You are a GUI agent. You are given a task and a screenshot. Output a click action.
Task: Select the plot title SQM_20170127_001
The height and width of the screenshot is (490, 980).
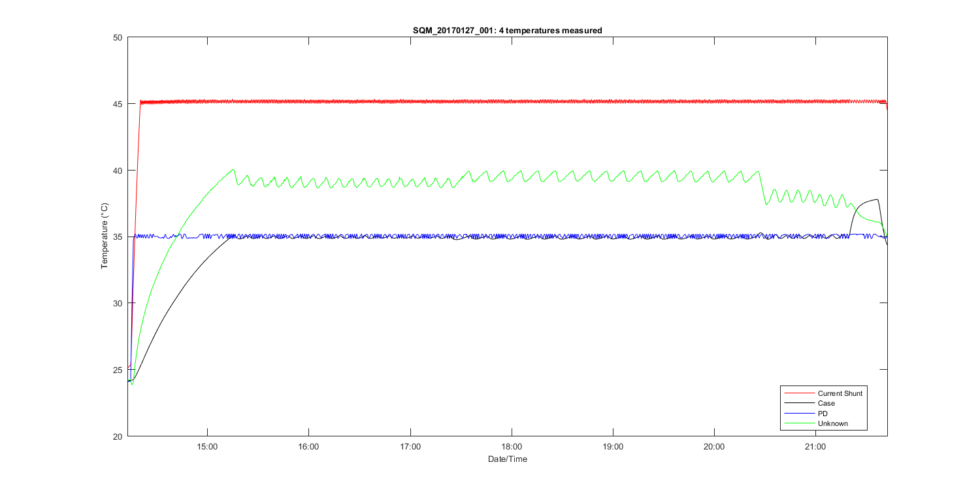pos(507,30)
